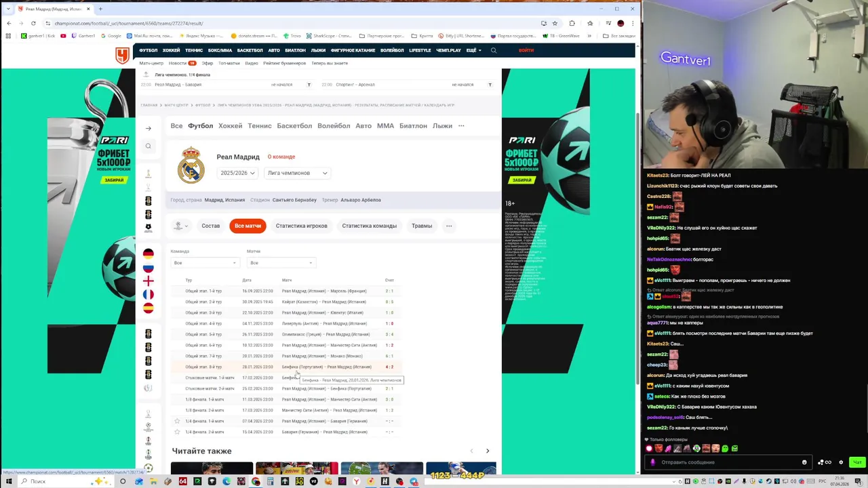The height and width of the screenshot is (488, 868).
Task: Open chat settings gear icon
Action: point(841,462)
